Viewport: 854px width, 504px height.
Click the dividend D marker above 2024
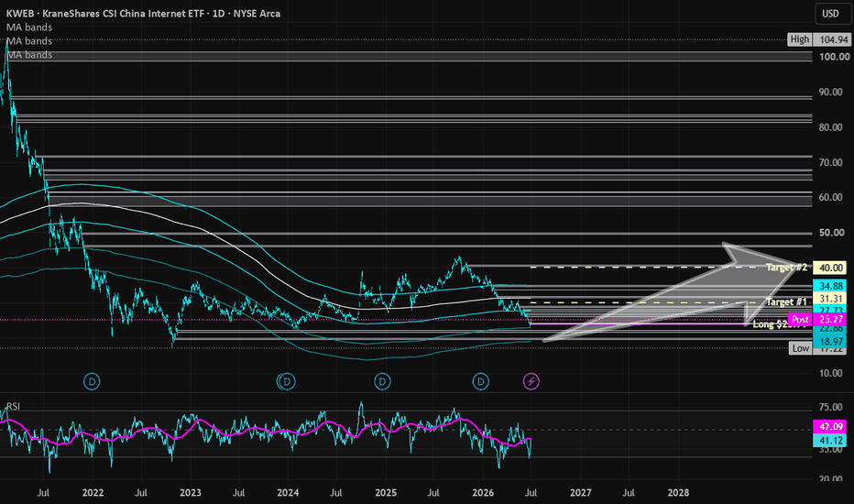tap(287, 381)
